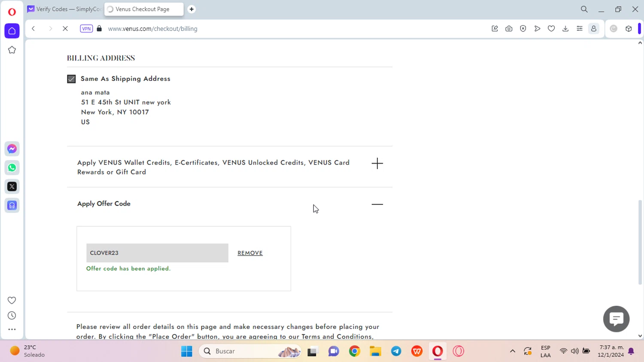Open the volume control in system tray

click(x=575, y=351)
